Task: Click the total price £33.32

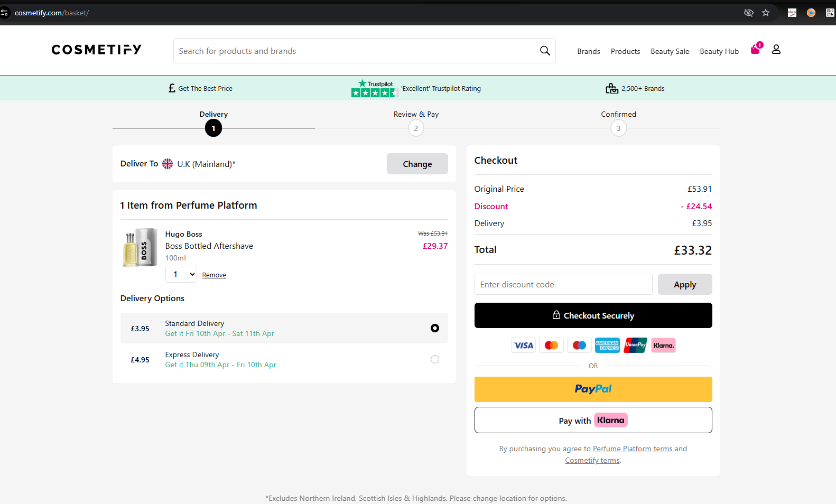Action: point(693,250)
